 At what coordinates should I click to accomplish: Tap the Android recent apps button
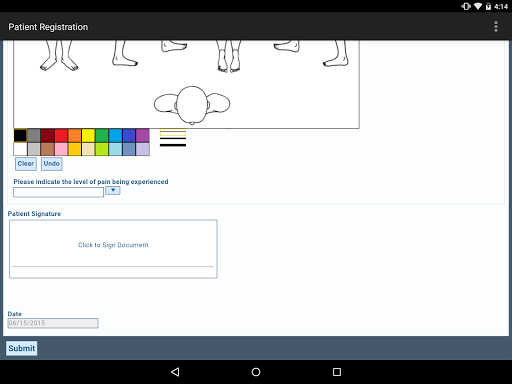pos(337,372)
